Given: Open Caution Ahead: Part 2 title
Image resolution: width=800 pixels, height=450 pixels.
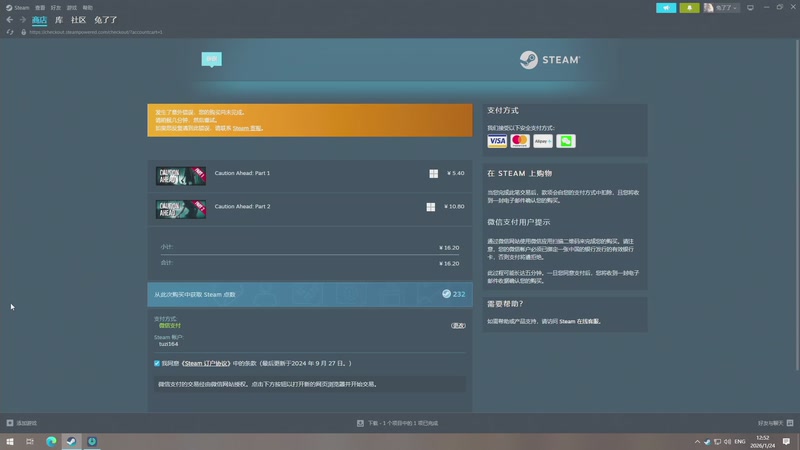Looking at the screenshot, I should pyautogui.click(x=242, y=206).
